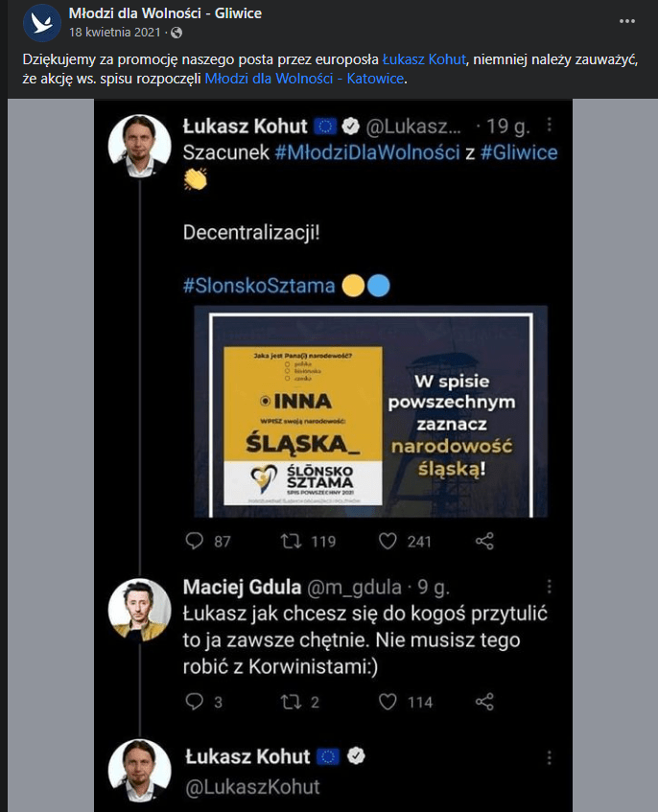The height and width of the screenshot is (812, 658).
Task: Click reply icon with 87 comments
Action: tap(194, 541)
